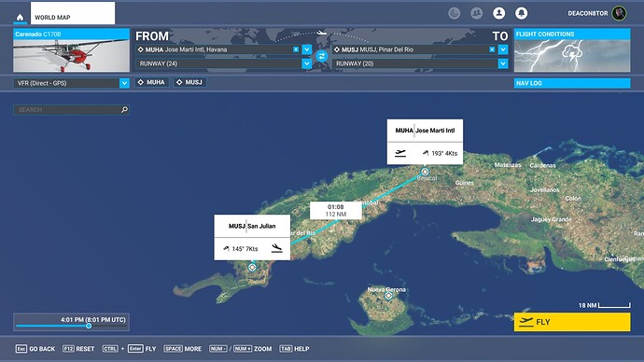
Task: Swap departure and arrival airports
Action: 322,56
